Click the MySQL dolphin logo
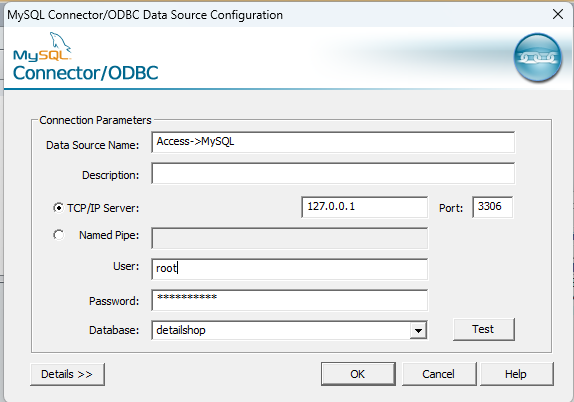The height and width of the screenshot is (402, 574). (42, 46)
